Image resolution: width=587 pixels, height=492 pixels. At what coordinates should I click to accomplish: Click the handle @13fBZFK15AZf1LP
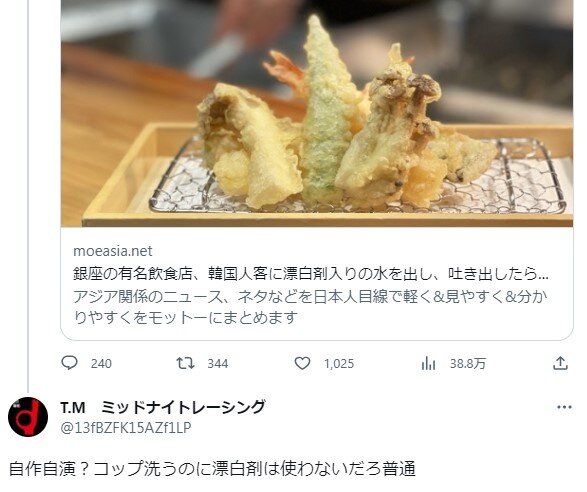click(126, 427)
